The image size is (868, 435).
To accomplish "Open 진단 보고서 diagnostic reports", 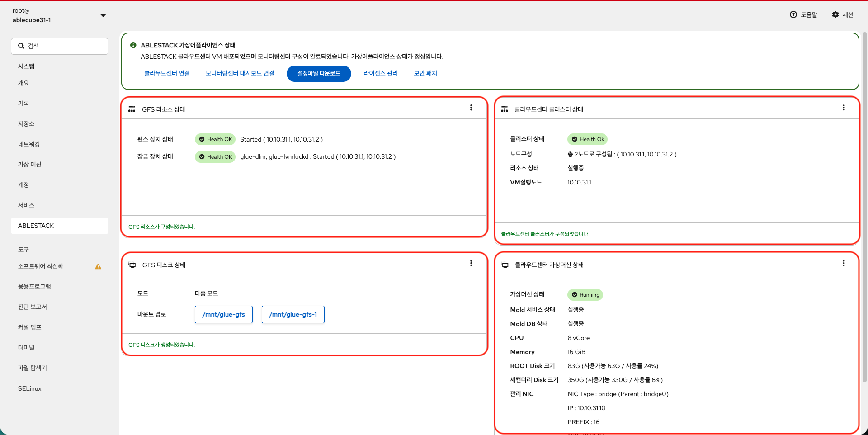I will [x=60, y=307].
